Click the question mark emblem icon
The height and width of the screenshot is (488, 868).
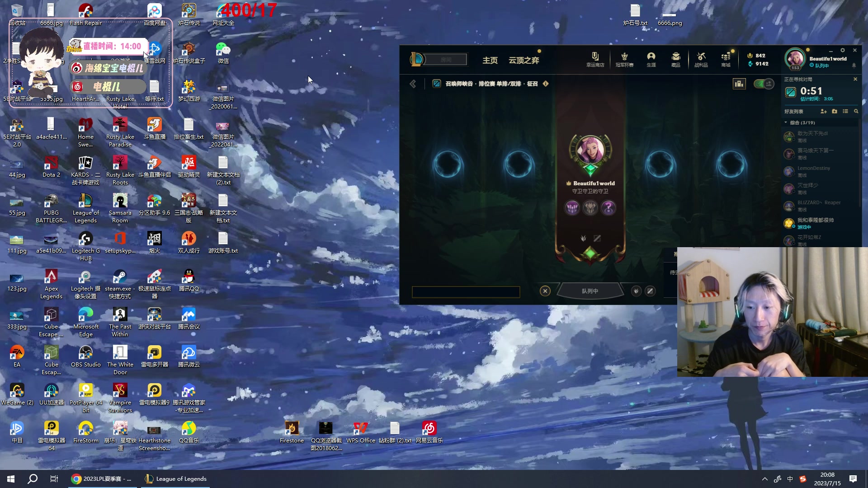(609, 208)
